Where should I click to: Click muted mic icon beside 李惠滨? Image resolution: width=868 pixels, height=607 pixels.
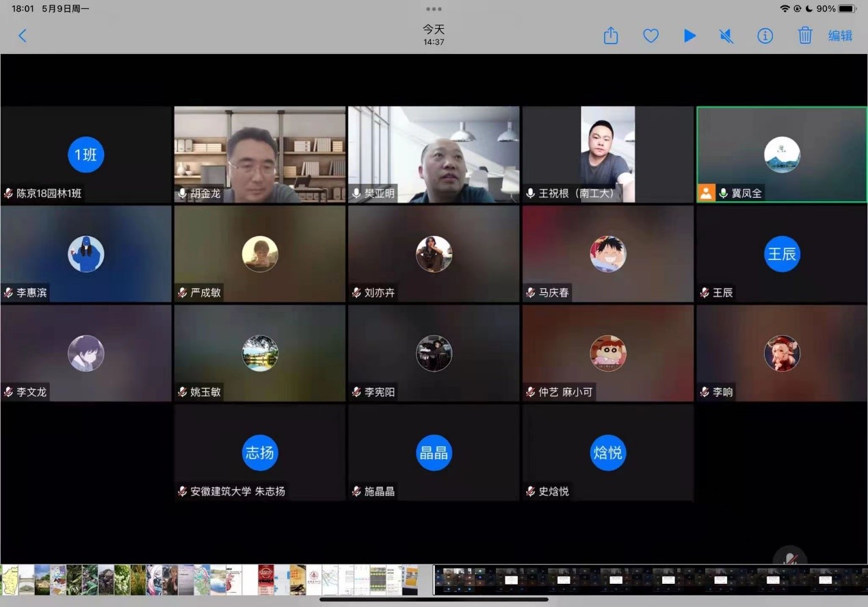tap(8, 293)
